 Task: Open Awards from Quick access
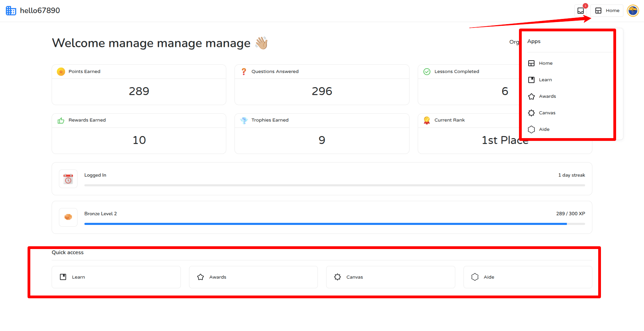pos(253,277)
